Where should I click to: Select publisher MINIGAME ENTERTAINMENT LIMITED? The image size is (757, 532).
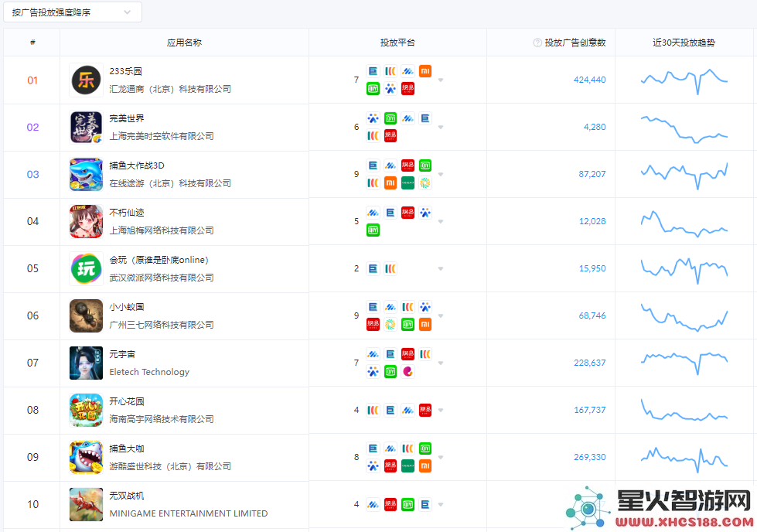[x=189, y=513]
